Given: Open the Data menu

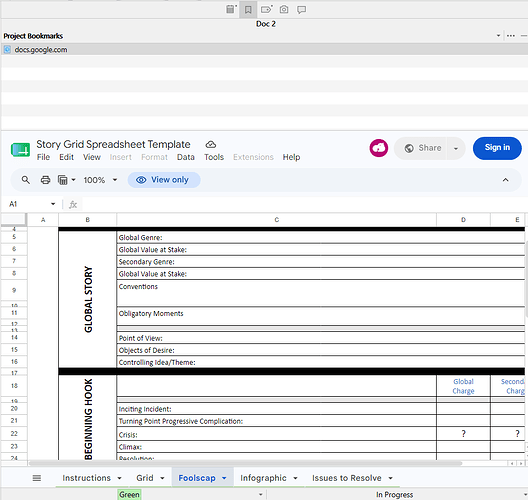Looking at the screenshot, I should click(186, 157).
